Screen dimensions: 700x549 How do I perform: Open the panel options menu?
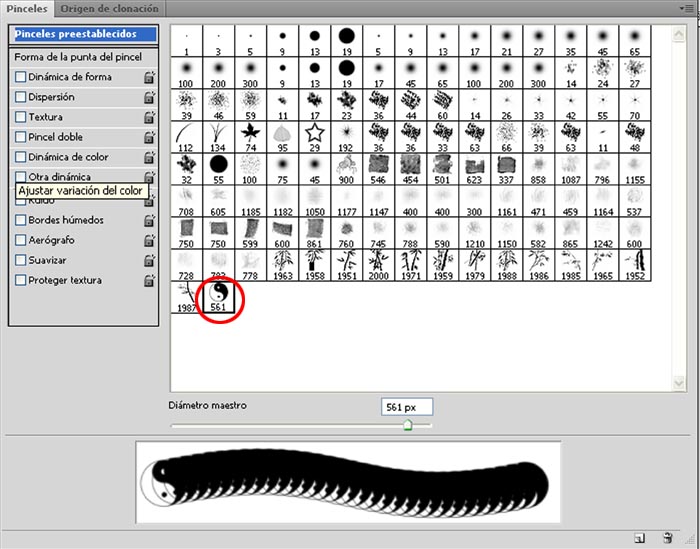click(687, 8)
